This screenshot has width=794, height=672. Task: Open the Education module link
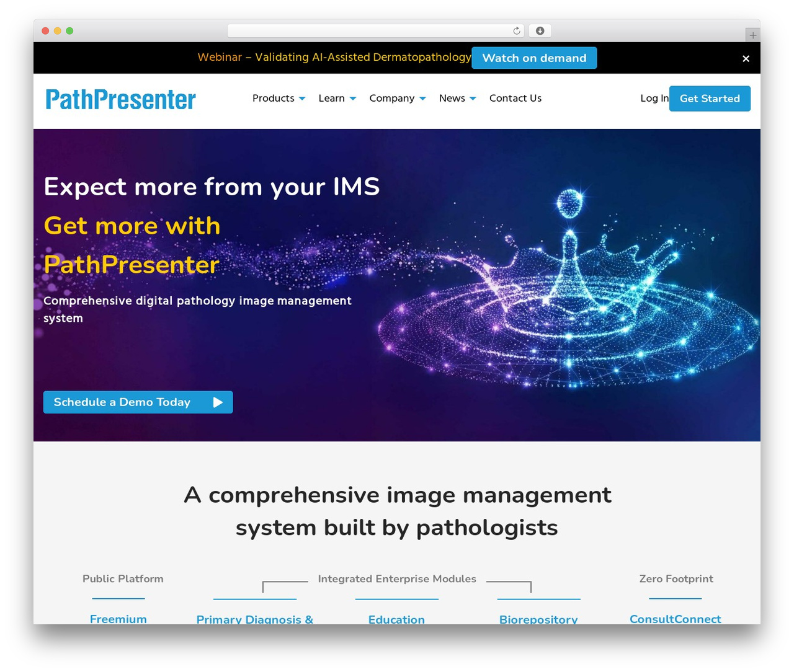(397, 619)
